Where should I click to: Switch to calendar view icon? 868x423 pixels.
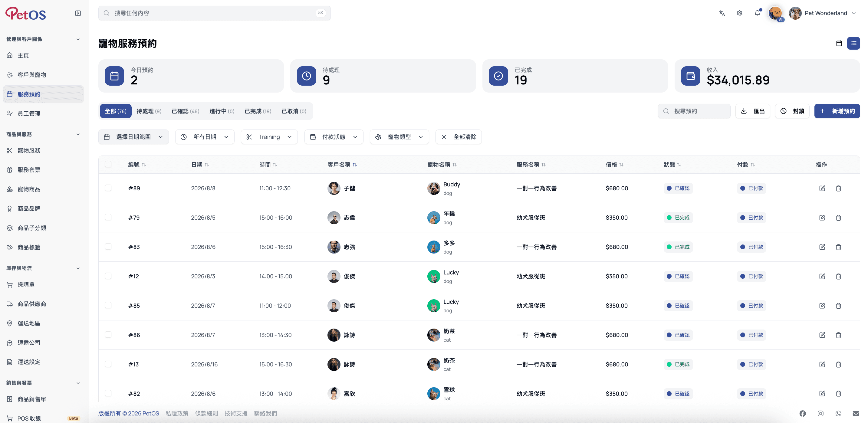[x=839, y=43]
